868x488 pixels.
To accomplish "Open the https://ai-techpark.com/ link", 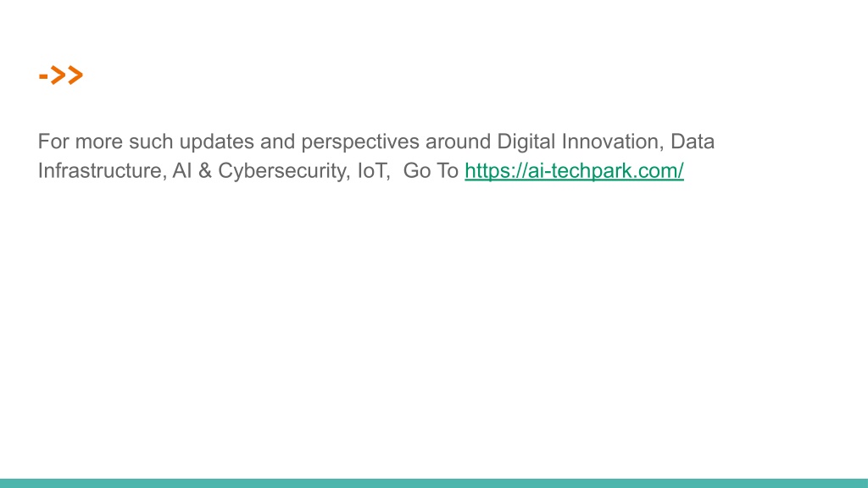I will click(x=574, y=170).
